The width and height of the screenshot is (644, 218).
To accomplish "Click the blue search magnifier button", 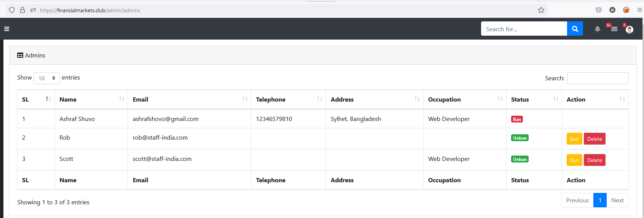I will click(575, 29).
